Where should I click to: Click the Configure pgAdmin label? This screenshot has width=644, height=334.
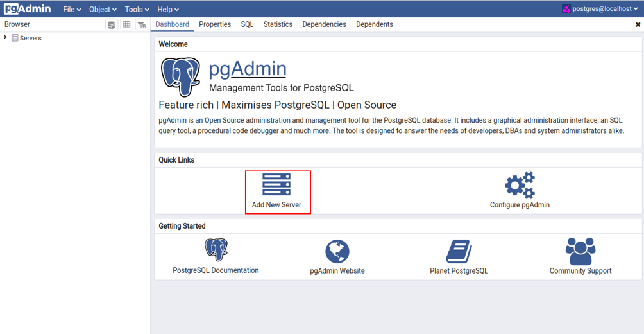(x=520, y=204)
